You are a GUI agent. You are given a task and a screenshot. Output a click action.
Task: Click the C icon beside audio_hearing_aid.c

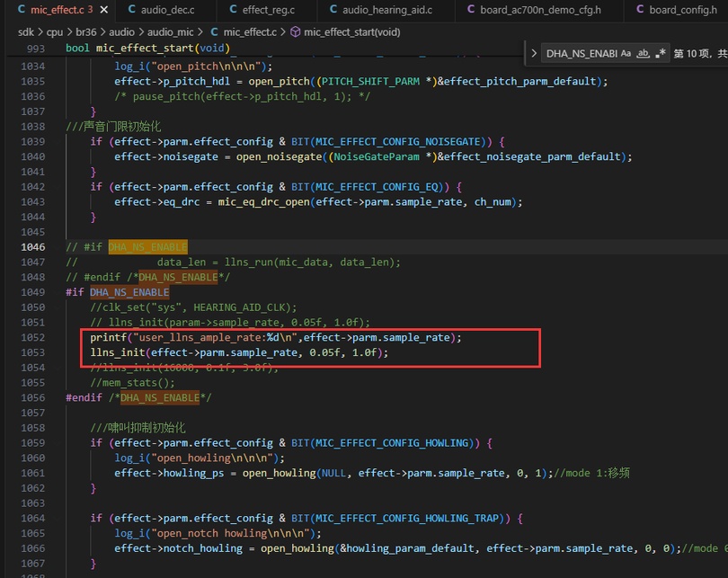pos(333,9)
